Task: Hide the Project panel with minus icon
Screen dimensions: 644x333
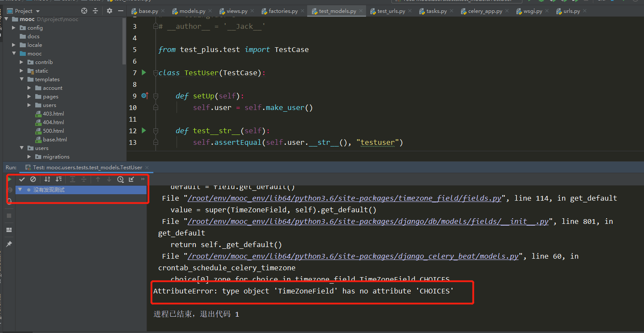Action: [121, 11]
